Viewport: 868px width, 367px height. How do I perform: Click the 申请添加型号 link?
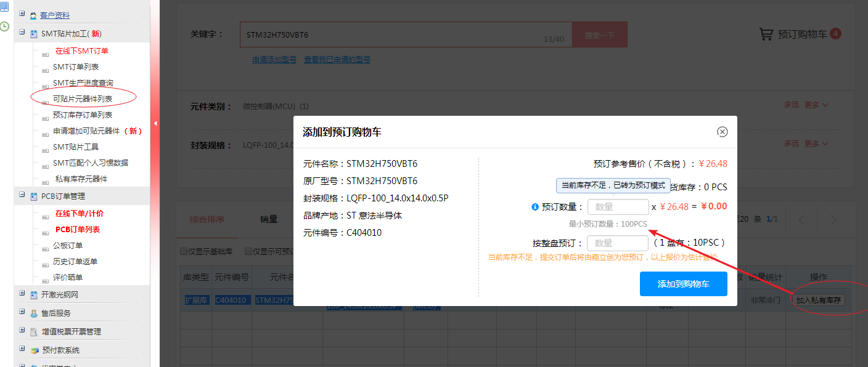[x=274, y=60]
